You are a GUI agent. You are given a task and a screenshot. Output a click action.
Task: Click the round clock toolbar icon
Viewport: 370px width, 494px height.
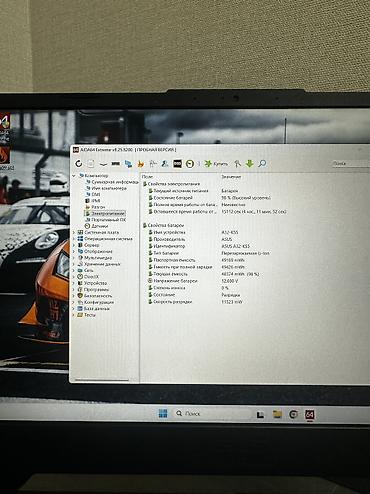190,164
